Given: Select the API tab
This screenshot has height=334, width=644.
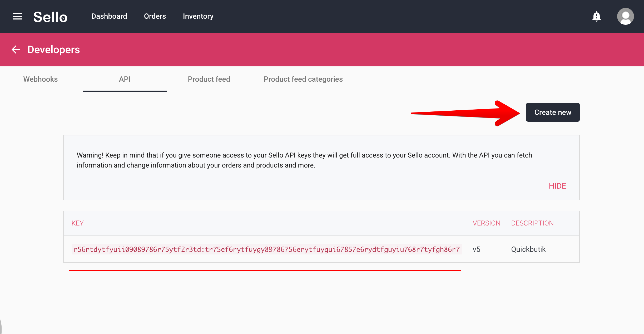Looking at the screenshot, I should click(125, 79).
